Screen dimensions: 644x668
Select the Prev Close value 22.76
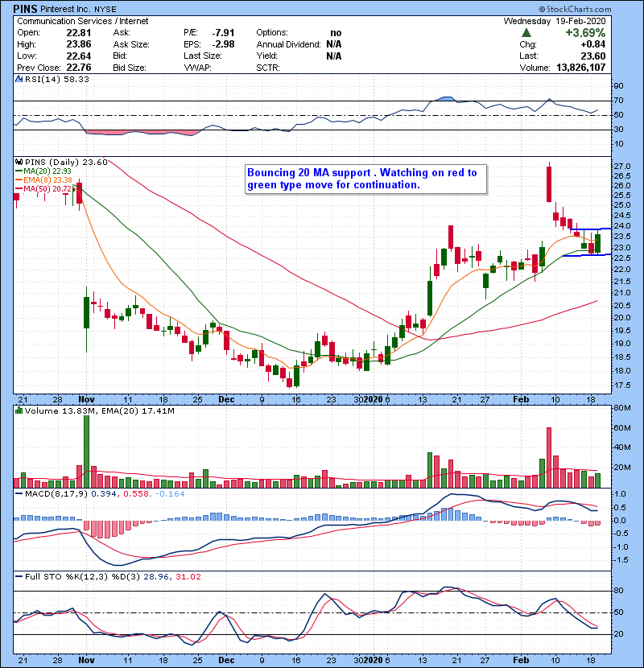coord(79,68)
